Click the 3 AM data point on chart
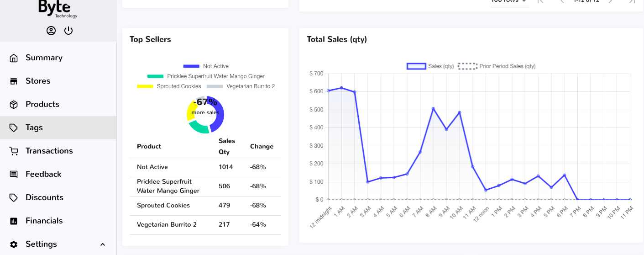 click(x=367, y=182)
